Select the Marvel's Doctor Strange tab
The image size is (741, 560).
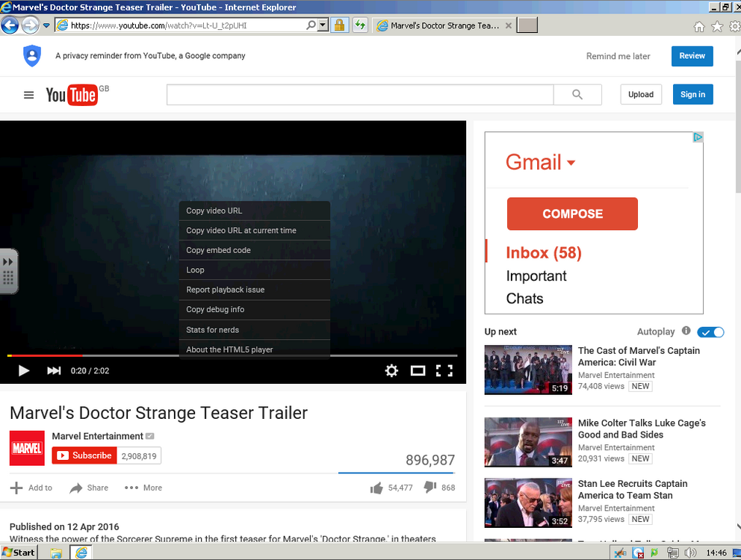pos(444,25)
